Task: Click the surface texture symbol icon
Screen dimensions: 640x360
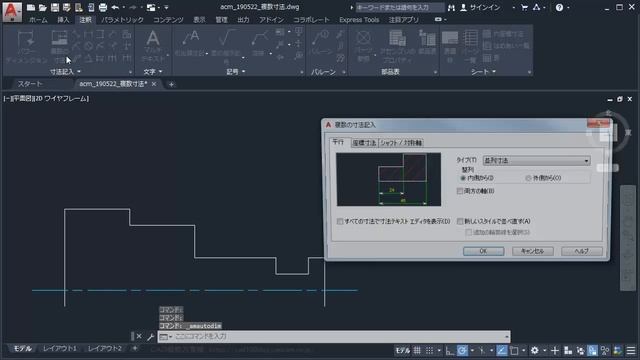Action: 226,38
